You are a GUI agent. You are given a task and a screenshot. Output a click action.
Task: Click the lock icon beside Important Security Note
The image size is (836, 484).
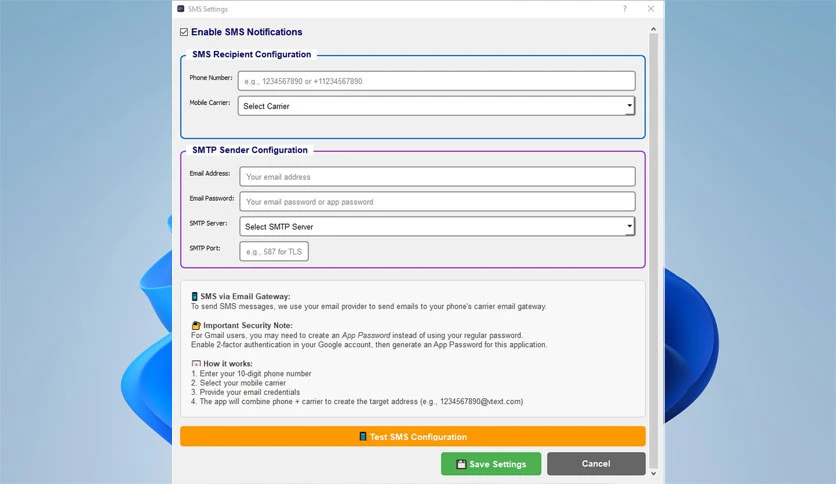196,325
